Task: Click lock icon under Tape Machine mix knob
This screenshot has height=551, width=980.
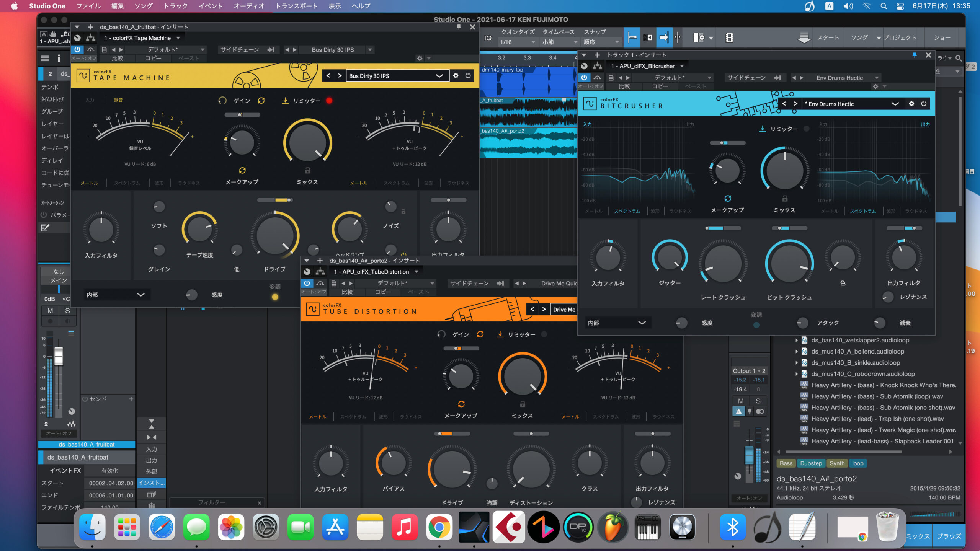Action: tap(307, 171)
